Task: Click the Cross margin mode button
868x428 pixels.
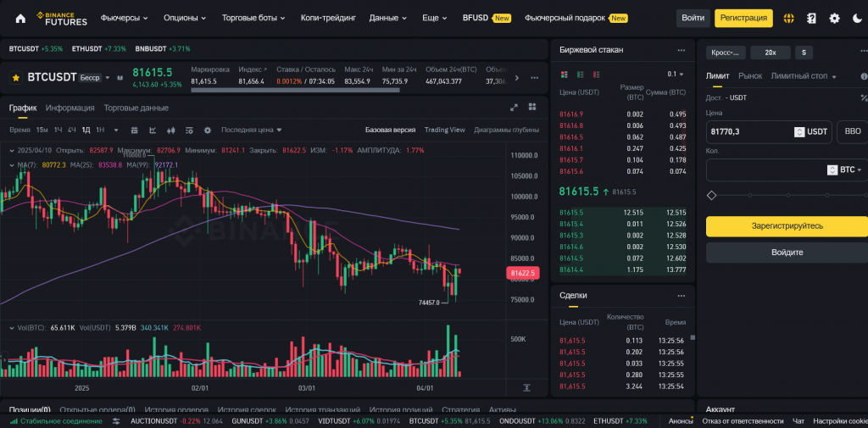Action: click(726, 53)
